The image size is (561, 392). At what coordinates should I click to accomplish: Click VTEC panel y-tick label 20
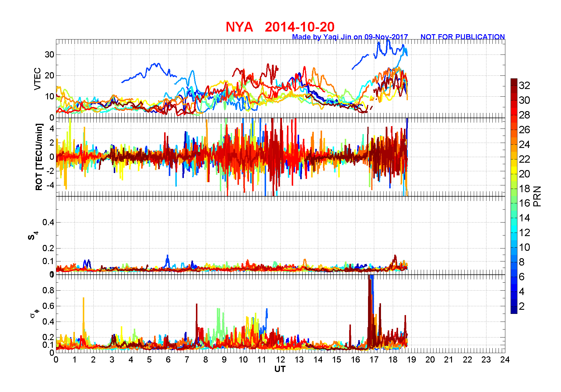point(49,75)
